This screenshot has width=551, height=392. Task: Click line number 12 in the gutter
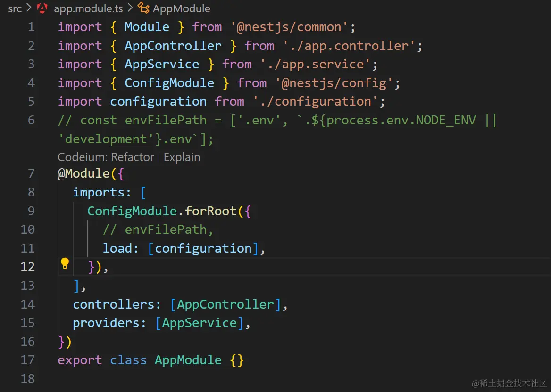[28, 267]
